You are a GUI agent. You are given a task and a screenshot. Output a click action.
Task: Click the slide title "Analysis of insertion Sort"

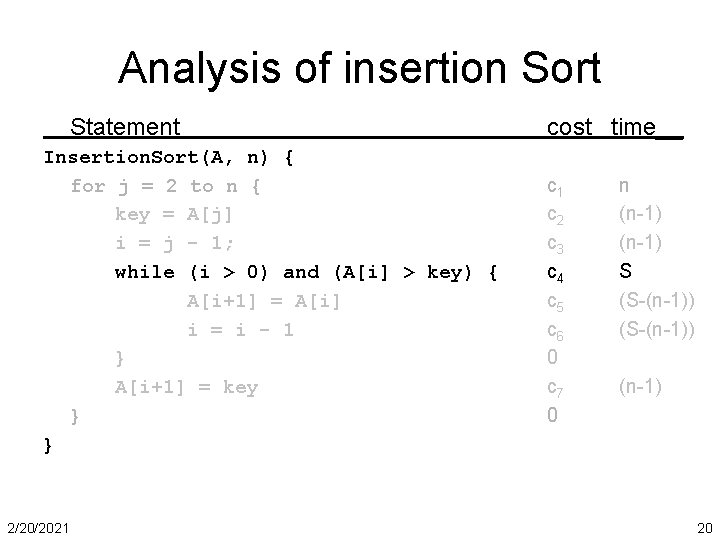pos(359,68)
